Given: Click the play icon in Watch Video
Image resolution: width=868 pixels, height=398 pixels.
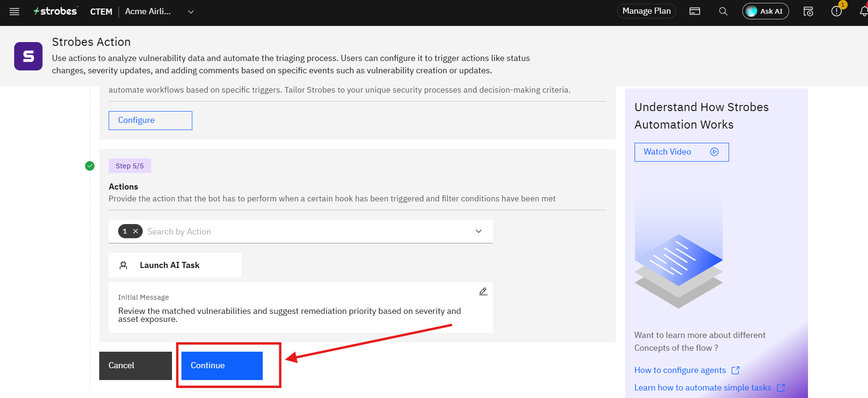Looking at the screenshot, I should click(714, 152).
